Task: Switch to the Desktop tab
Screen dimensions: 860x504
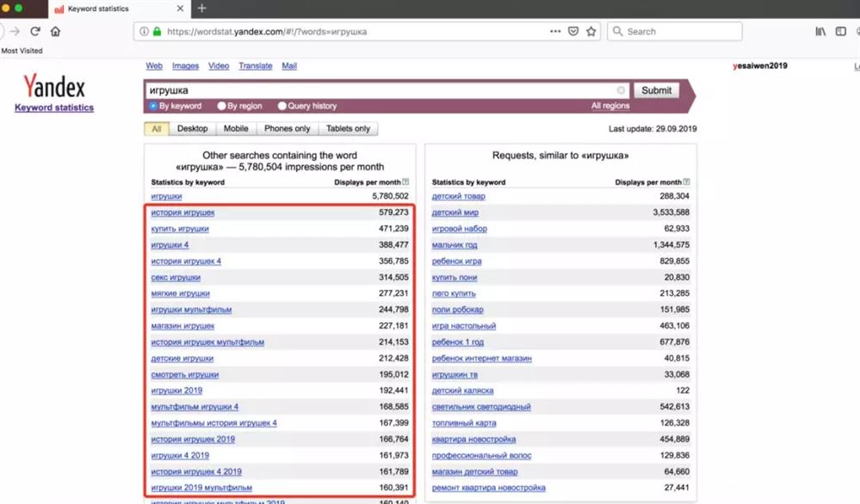Action: click(193, 129)
